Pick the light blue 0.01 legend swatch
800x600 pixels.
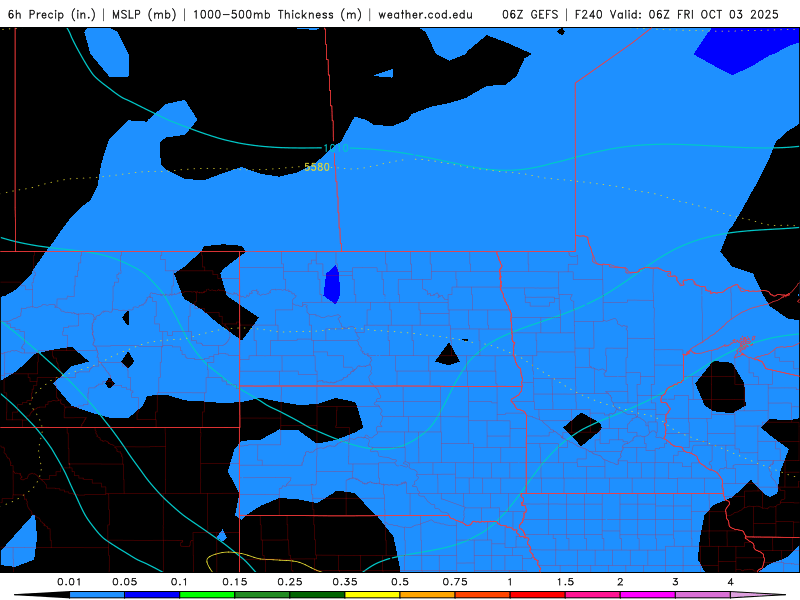(97, 595)
